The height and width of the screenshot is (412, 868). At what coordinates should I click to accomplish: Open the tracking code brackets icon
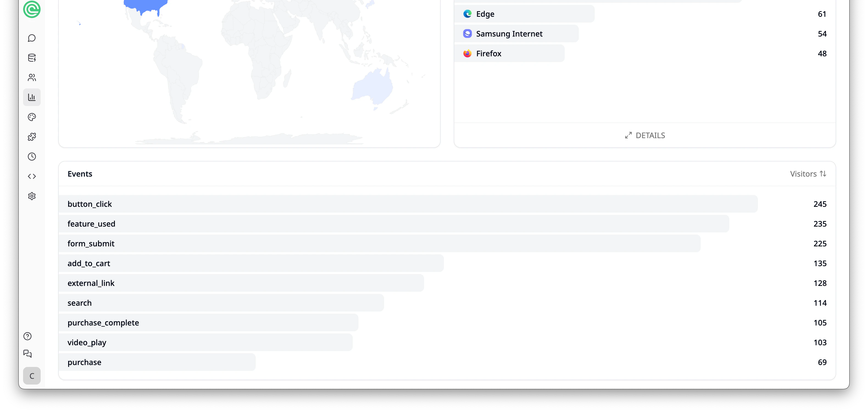(32, 176)
